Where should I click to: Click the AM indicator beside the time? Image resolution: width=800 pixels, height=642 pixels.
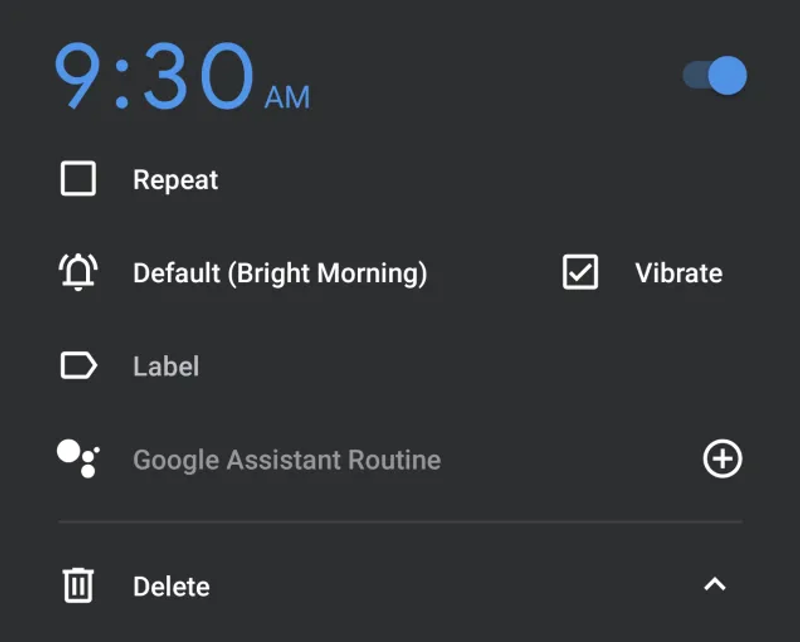coord(287,97)
